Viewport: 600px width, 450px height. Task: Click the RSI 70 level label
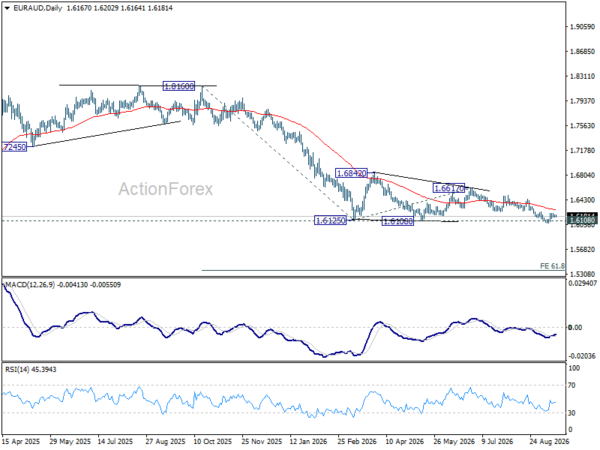click(x=572, y=385)
